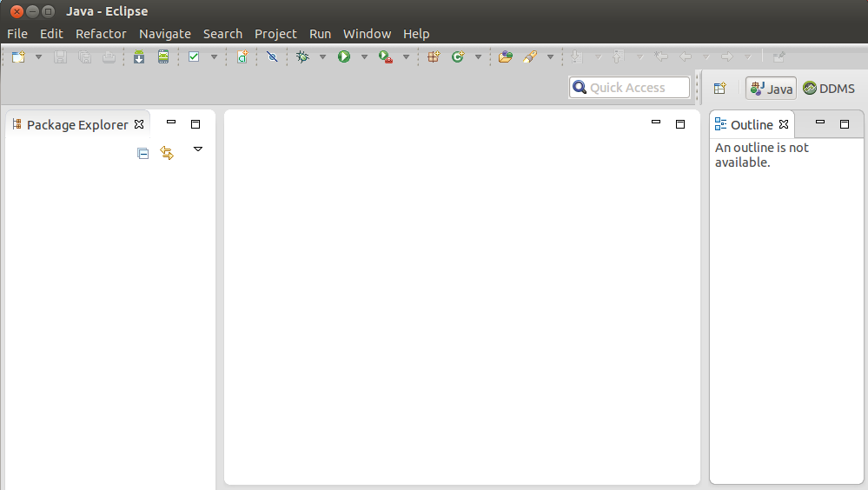Maximize the Outline view
The width and height of the screenshot is (868, 490).
845,124
